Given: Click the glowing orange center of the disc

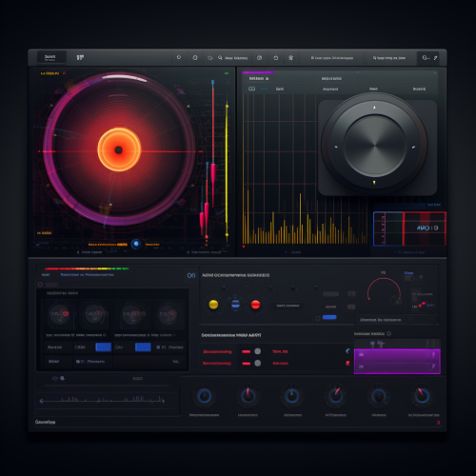Looking at the screenshot, I should [119, 149].
